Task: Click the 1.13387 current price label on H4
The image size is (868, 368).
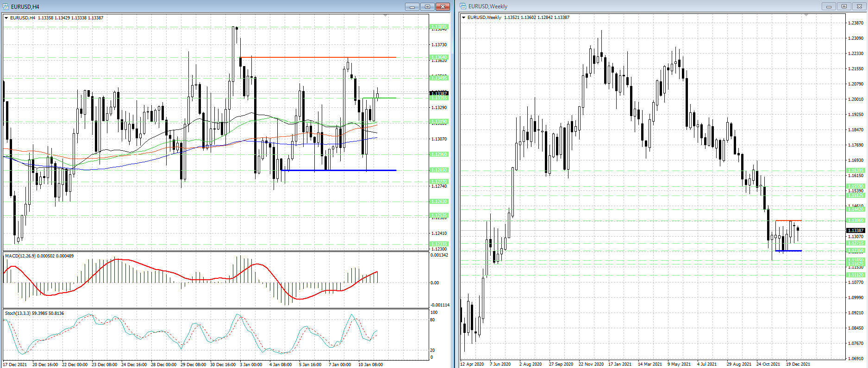Action: click(x=439, y=93)
